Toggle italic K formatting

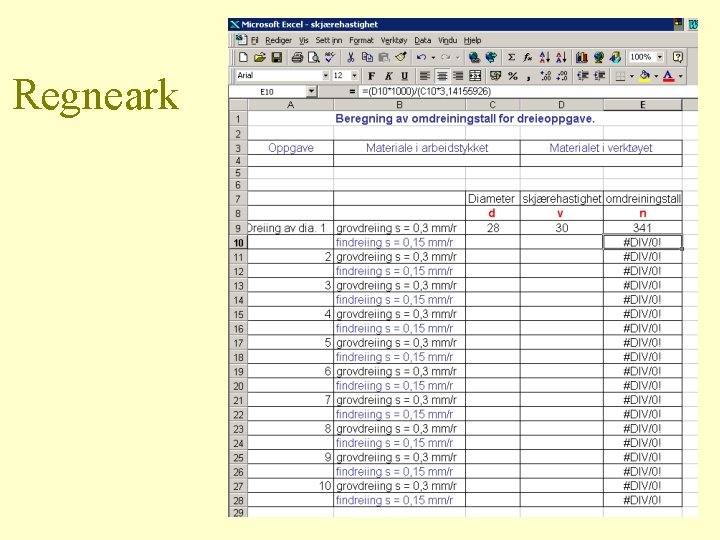(x=388, y=76)
